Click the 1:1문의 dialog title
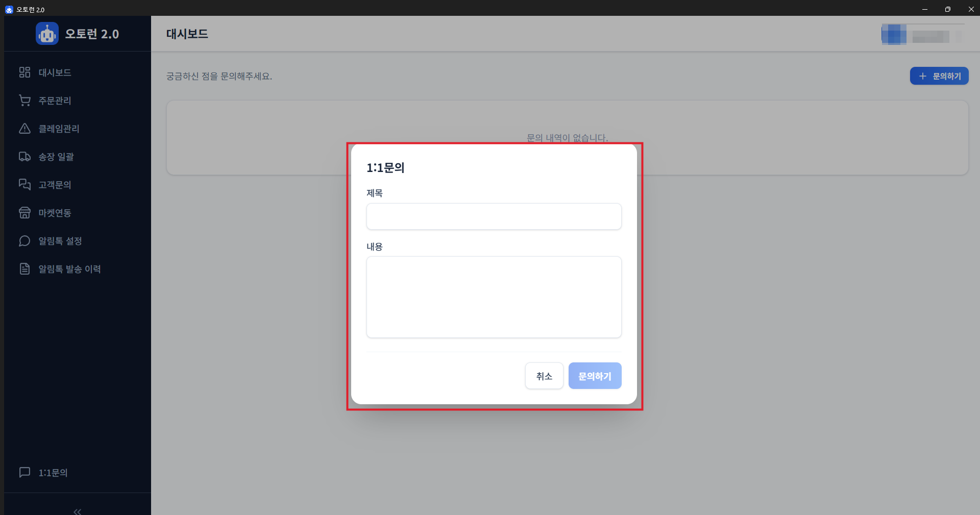980x515 pixels. pyautogui.click(x=385, y=168)
